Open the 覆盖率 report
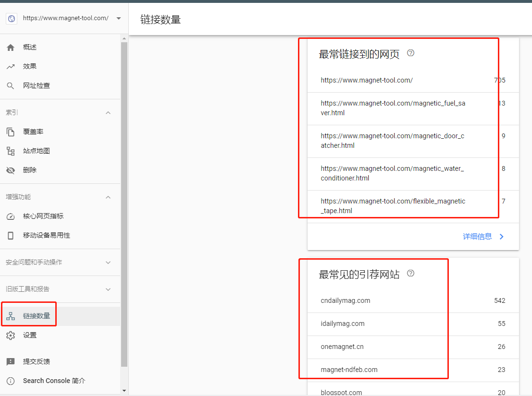 pyautogui.click(x=60, y=132)
